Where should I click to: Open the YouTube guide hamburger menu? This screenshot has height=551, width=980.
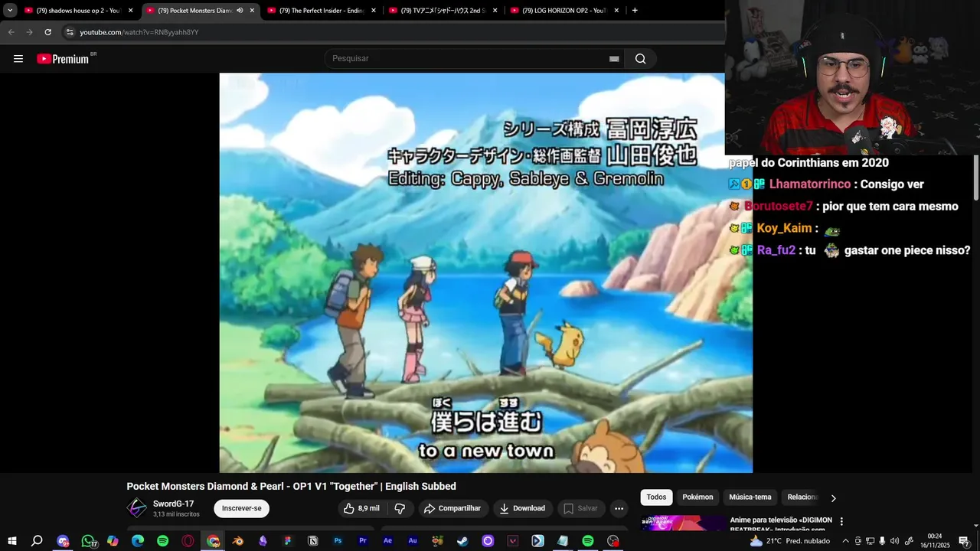18,59
